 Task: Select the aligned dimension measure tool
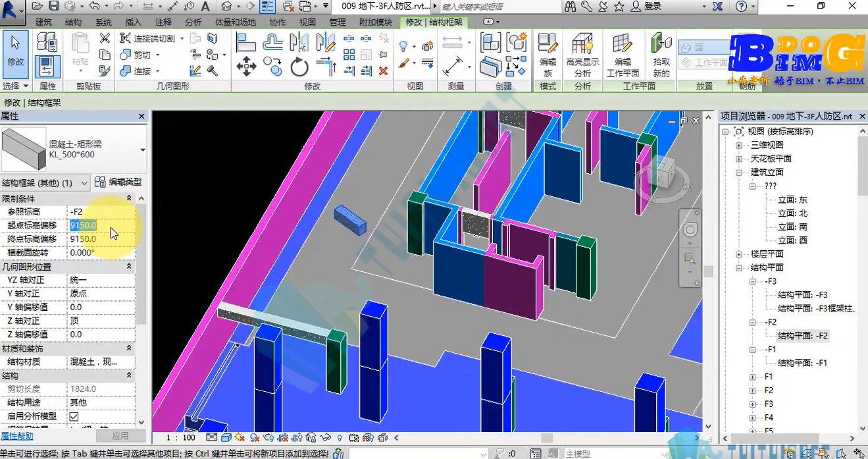coord(453,65)
